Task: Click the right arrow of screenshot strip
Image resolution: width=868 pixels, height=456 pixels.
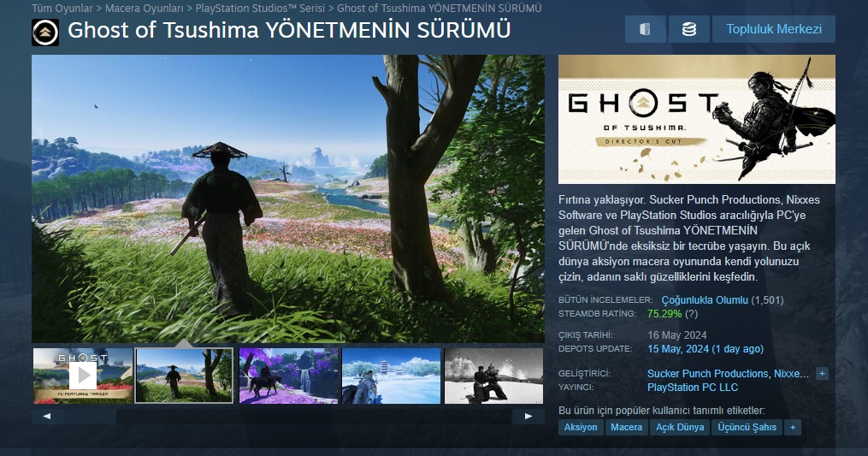Action: coord(528,416)
